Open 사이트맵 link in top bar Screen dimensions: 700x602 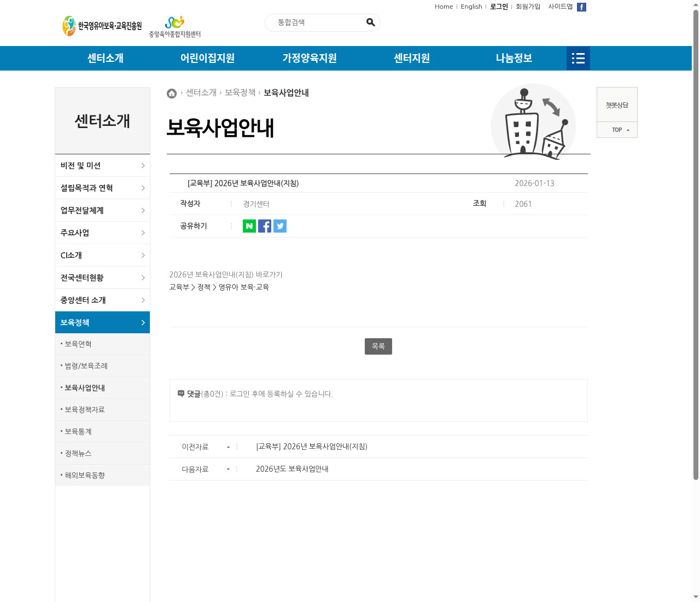pyautogui.click(x=561, y=7)
